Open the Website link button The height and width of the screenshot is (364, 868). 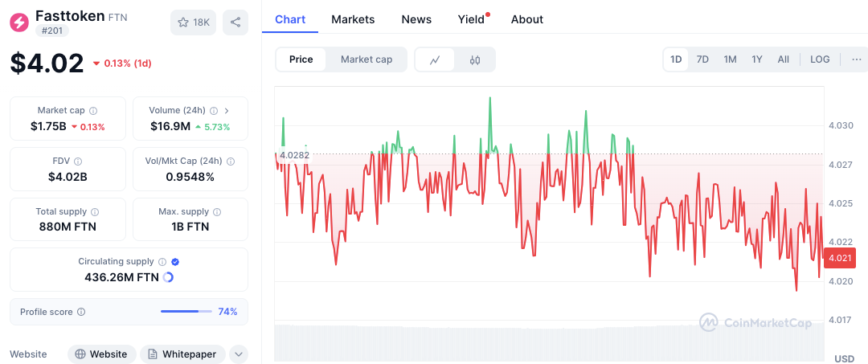click(x=102, y=354)
